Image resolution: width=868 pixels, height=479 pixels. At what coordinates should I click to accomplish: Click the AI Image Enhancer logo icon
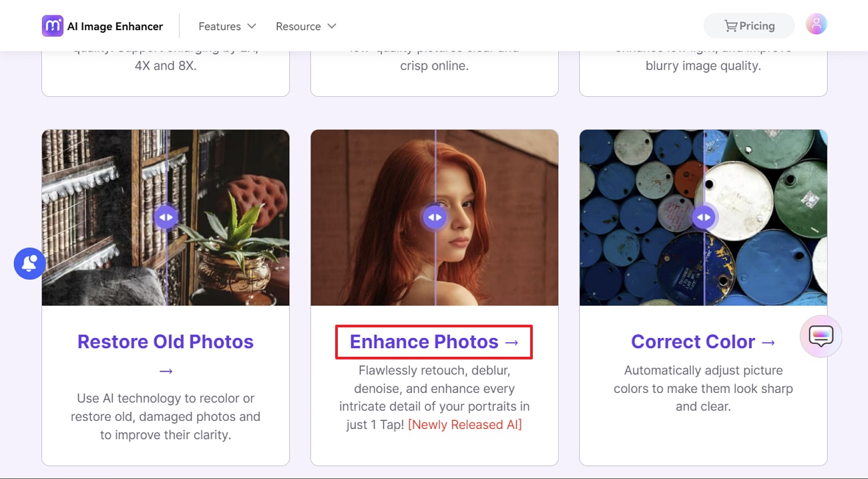[52, 26]
